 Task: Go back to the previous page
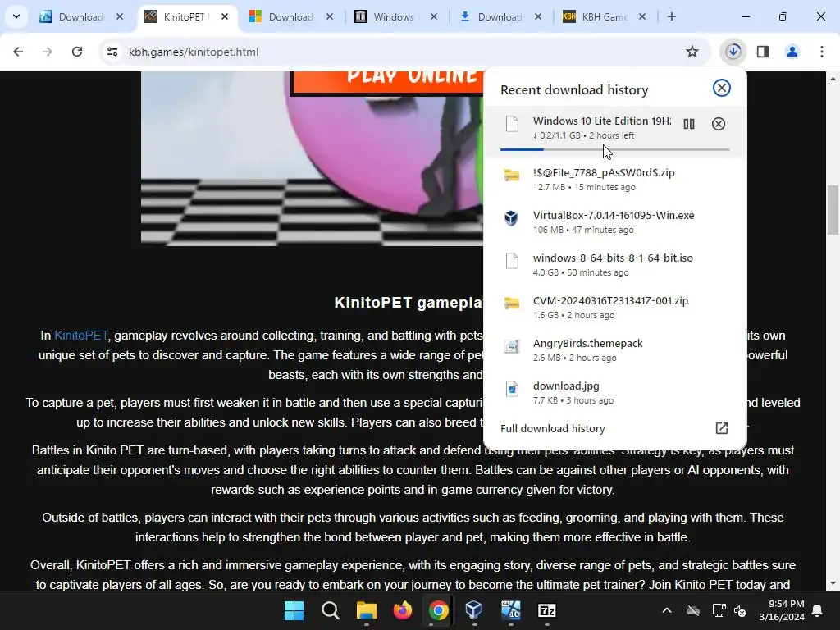click(18, 52)
